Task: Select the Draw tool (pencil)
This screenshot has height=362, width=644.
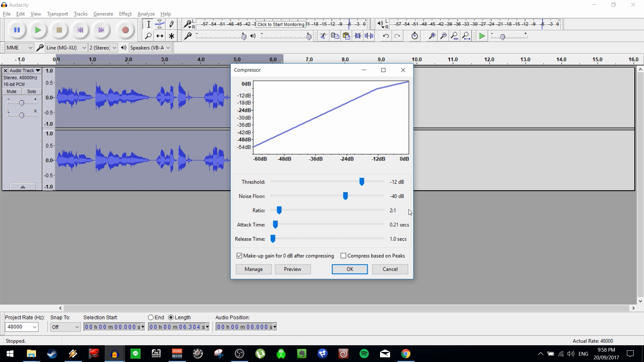Action: (171, 24)
